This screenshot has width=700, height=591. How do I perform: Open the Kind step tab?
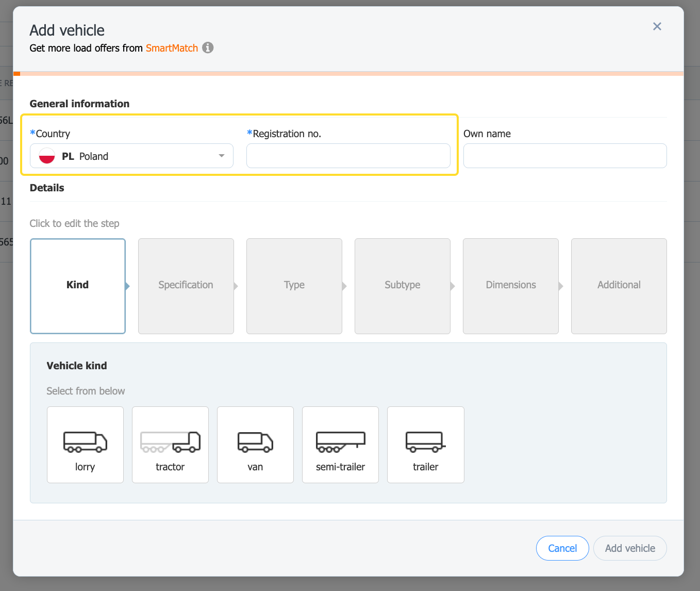tap(78, 286)
